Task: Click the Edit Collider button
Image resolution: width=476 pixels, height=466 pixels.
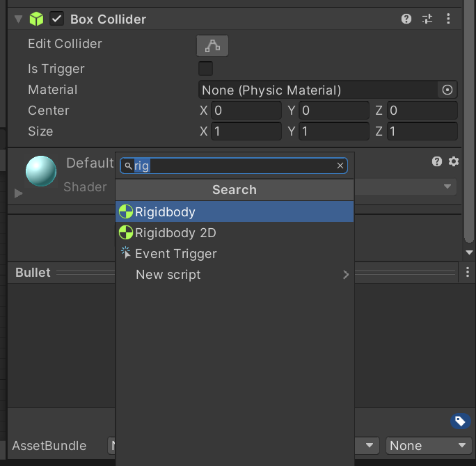Action: click(212, 46)
